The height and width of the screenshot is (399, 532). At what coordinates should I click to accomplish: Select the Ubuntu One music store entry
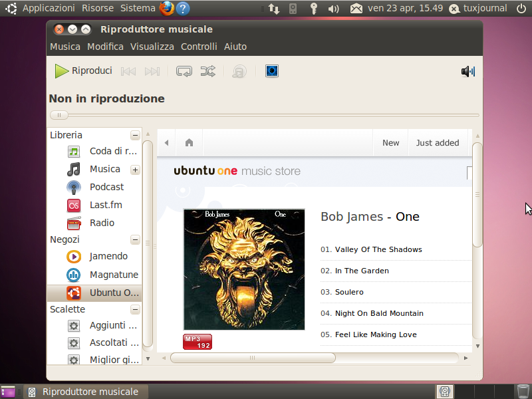[x=94, y=293]
